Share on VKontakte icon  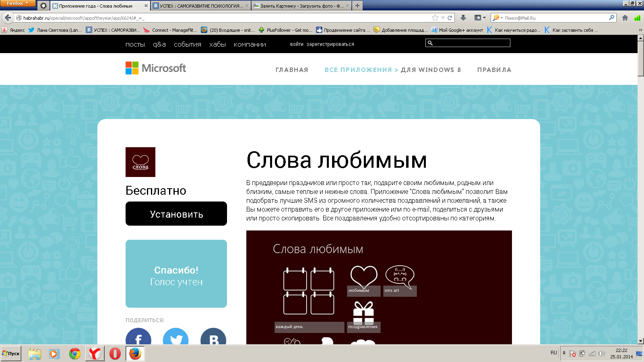(213, 337)
